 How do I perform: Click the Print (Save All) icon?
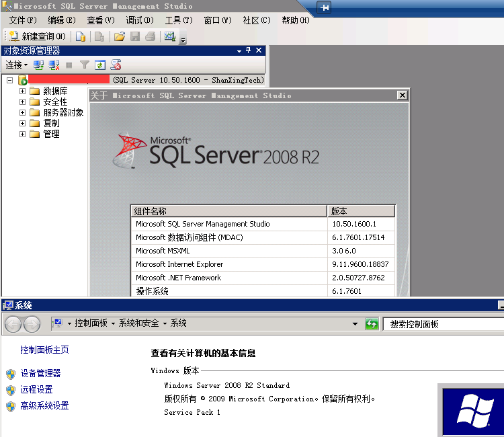pyautogui.click(x=151, y=37)
